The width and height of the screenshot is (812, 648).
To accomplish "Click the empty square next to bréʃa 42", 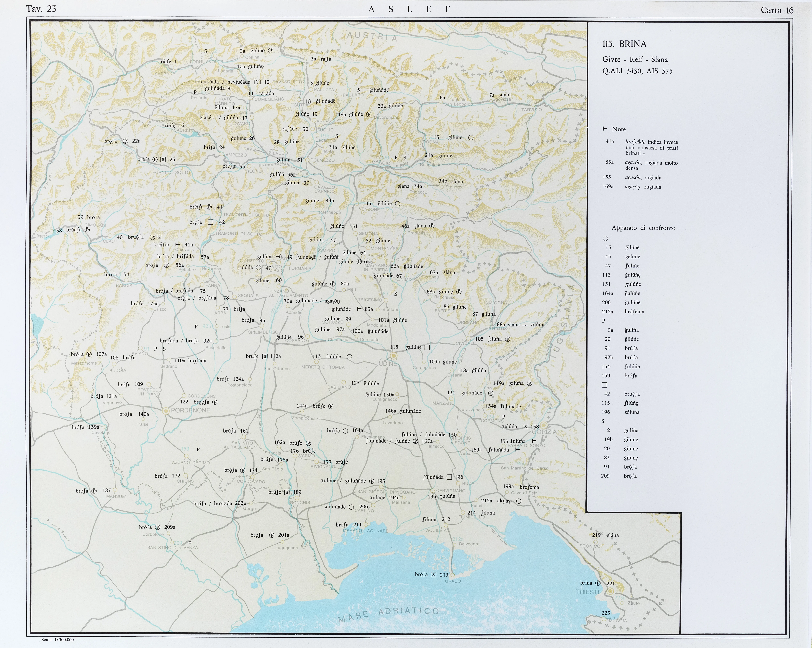I will pyautogui.click(x=211, y=222).
